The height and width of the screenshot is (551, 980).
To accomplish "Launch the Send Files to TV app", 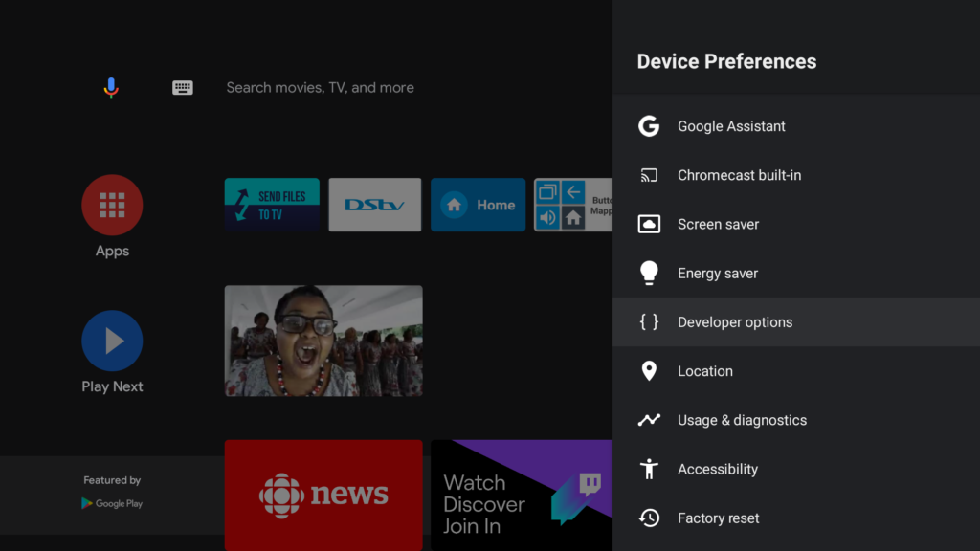I will 272,205.
